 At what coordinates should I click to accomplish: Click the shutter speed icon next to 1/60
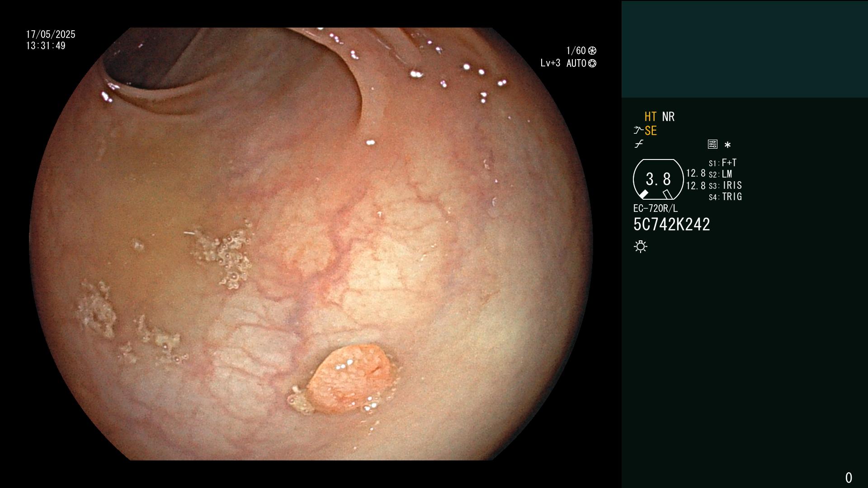point(592,51)
